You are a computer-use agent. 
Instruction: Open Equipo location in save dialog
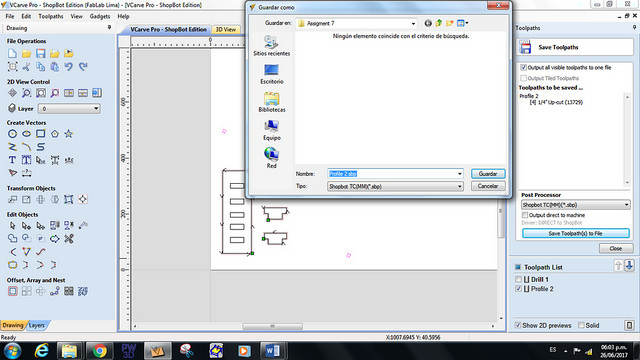click(271, 130)
